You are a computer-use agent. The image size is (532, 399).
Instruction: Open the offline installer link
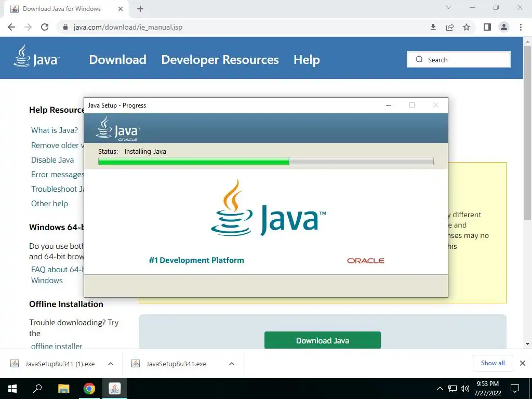57,345
